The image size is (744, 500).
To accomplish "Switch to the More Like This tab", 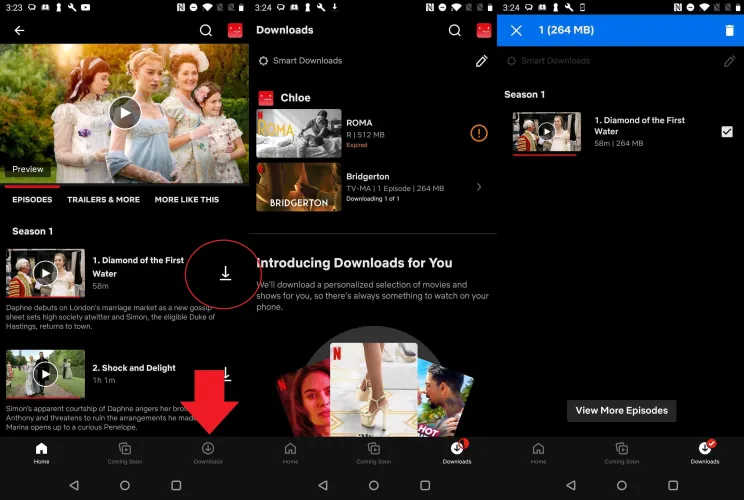I will (x=186, y=200).
